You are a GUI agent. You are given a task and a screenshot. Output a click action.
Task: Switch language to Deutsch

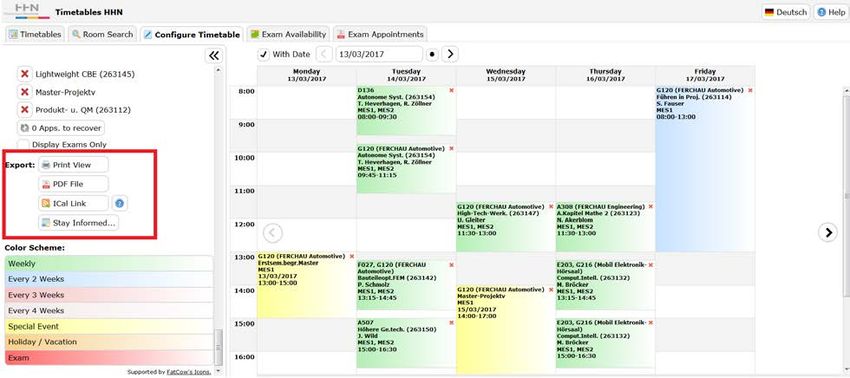[x=786, y=12]
